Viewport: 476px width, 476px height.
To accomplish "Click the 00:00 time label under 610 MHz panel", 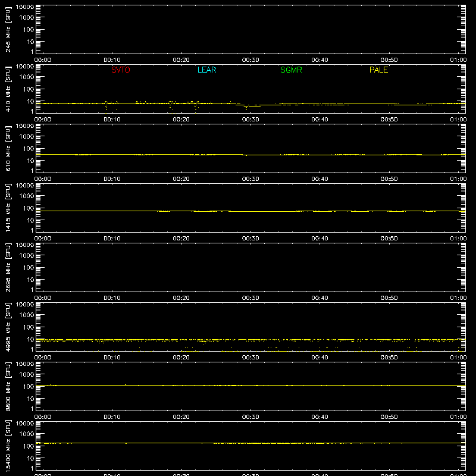I will click(x=43, y=179).
